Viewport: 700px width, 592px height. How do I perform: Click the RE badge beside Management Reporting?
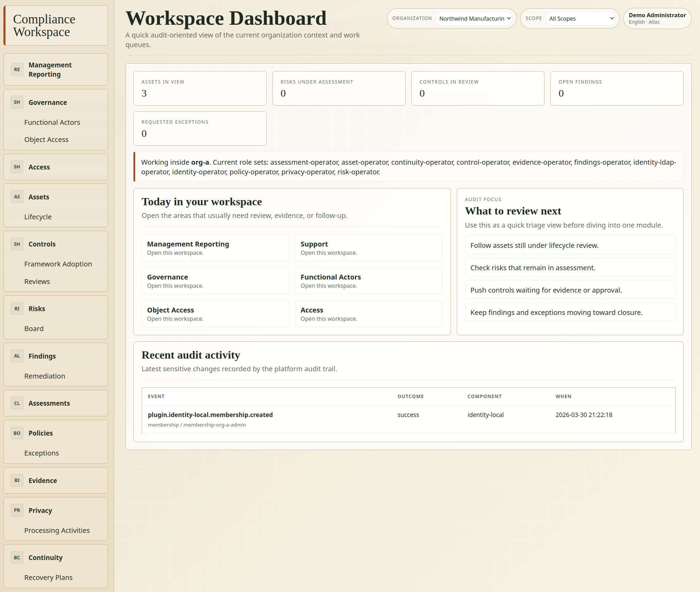(17, 69)
